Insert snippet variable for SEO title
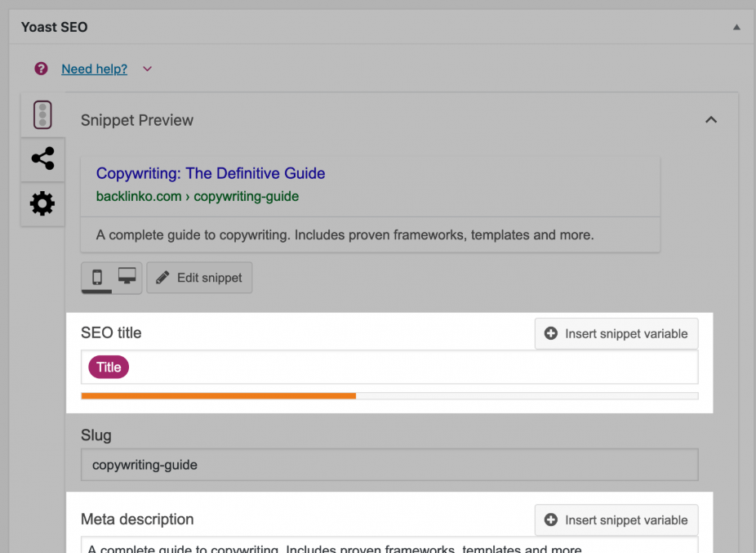The image size is (756, 553). [616, 333]
